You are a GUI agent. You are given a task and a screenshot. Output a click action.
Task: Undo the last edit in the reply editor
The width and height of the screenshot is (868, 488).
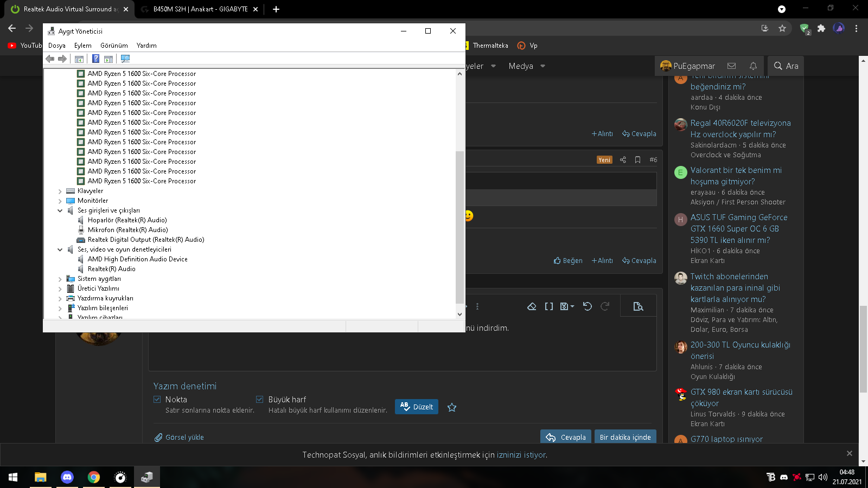pos(588,306)
